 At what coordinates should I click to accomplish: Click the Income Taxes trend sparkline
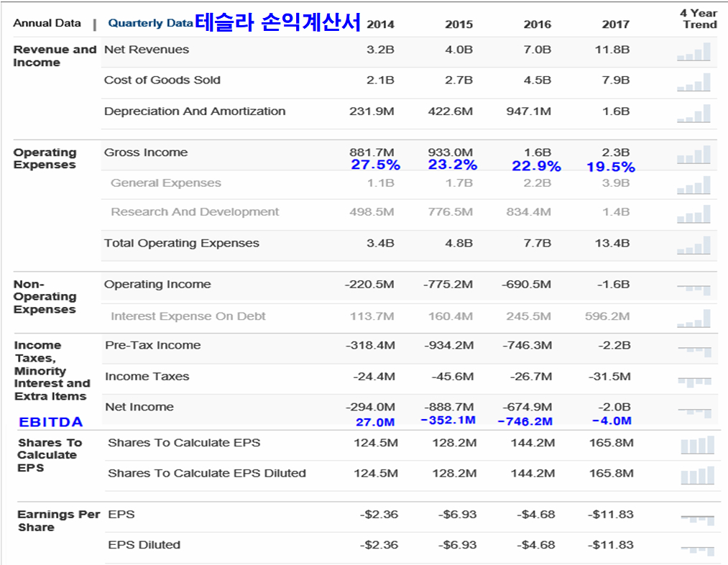point(694,382)
